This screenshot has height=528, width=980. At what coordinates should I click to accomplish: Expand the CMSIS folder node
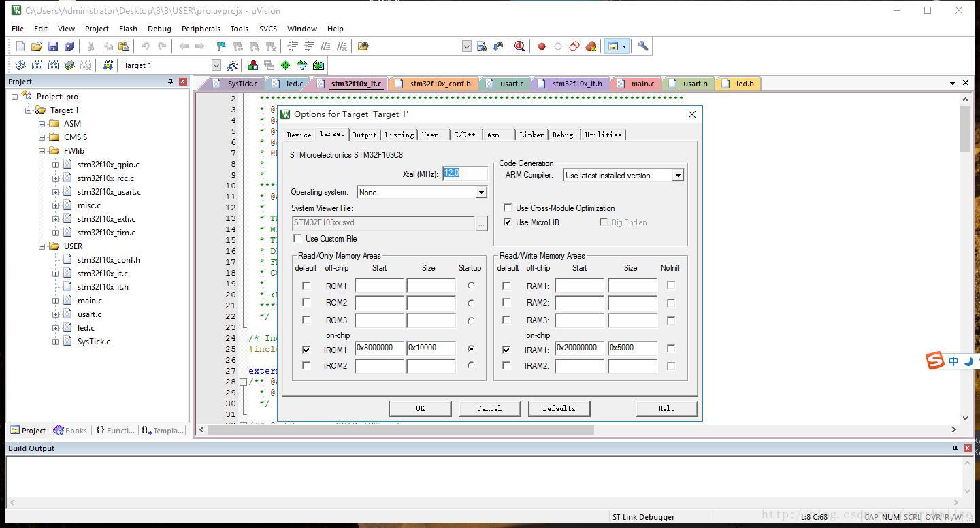(42, 137)
